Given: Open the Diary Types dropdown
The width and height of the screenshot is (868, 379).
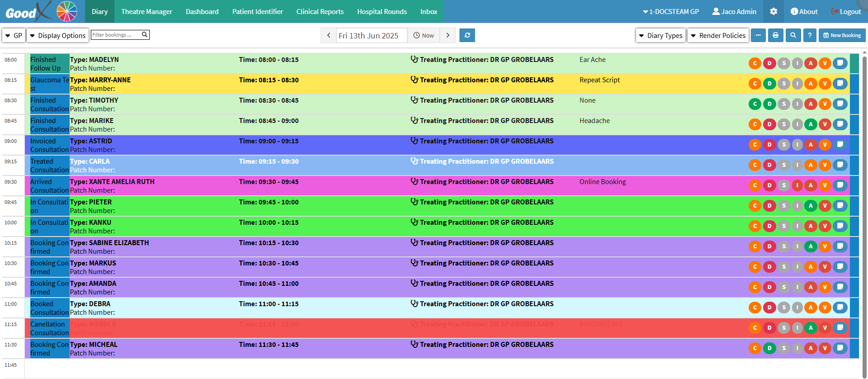Looking at the screenshot, I should (660, 35).
